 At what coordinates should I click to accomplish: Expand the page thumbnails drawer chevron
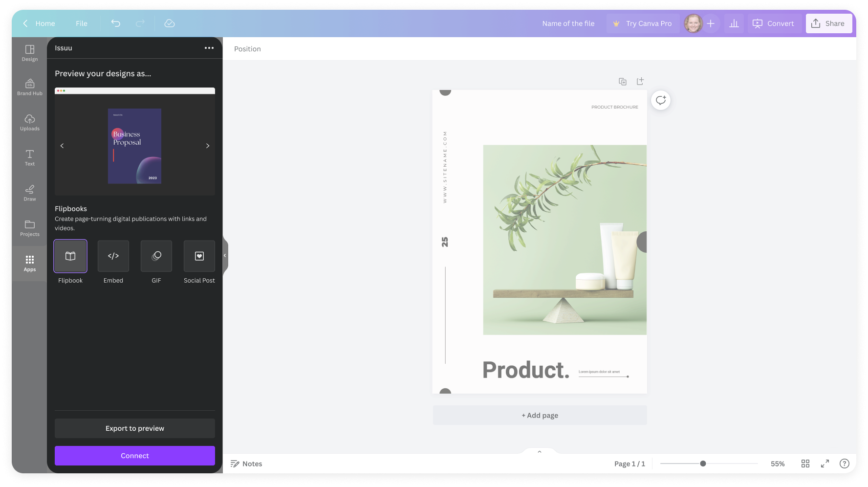[540, 451]
